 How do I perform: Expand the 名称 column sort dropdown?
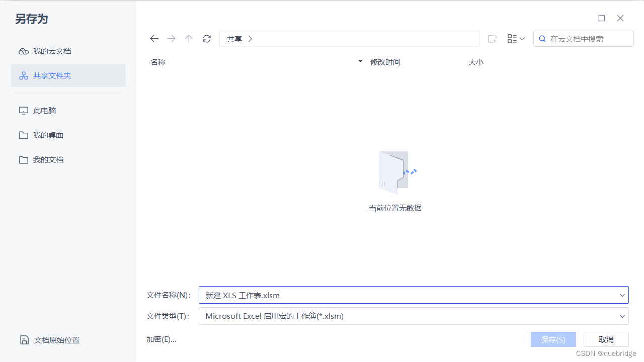click(360, 61)
